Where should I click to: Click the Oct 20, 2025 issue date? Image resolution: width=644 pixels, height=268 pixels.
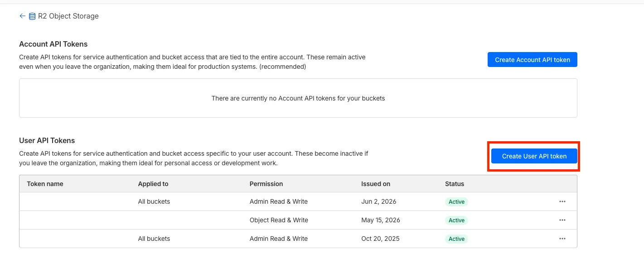coord(380,239)
